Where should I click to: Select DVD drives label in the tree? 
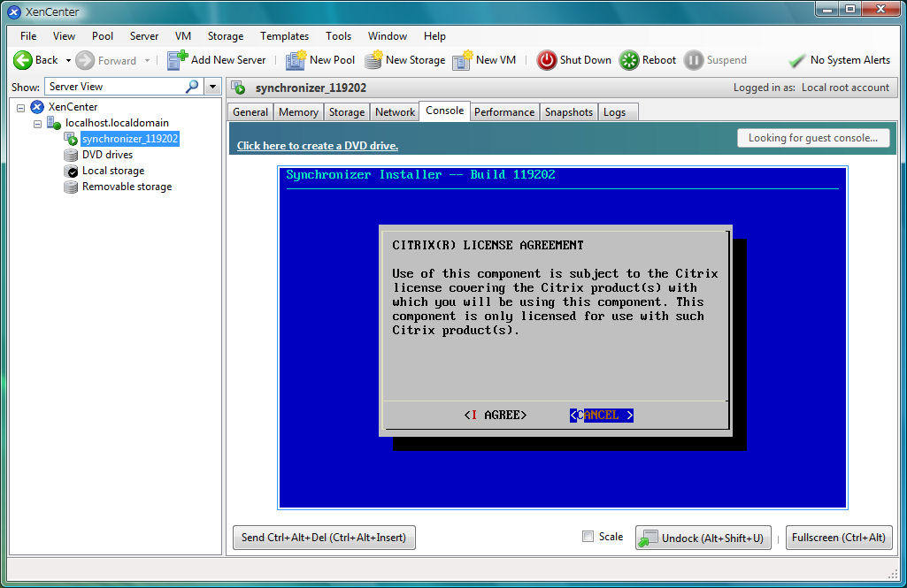(108, 155)
